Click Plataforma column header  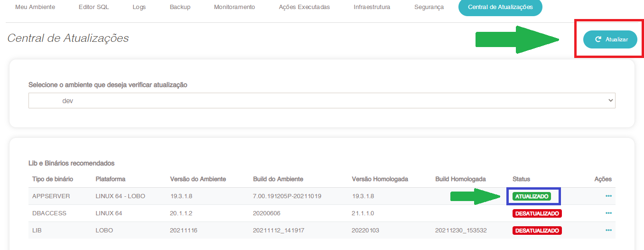coord(111,179)
